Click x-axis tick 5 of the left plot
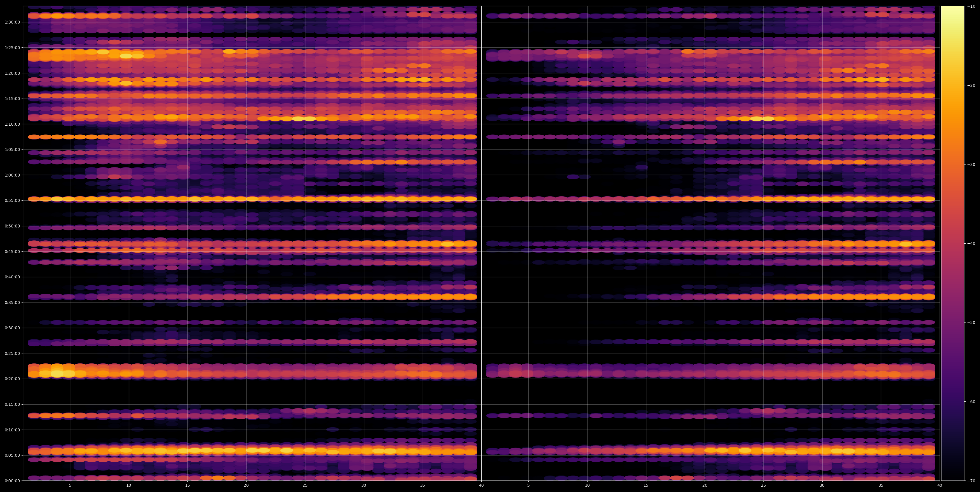980x492 pixels. pyautogui.click(x=70, y=486)
